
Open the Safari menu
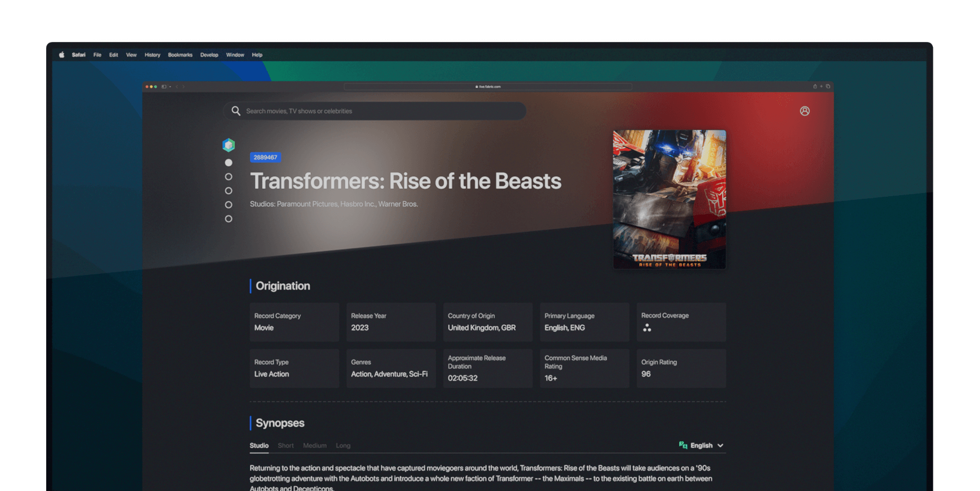[x=79, y=55]
